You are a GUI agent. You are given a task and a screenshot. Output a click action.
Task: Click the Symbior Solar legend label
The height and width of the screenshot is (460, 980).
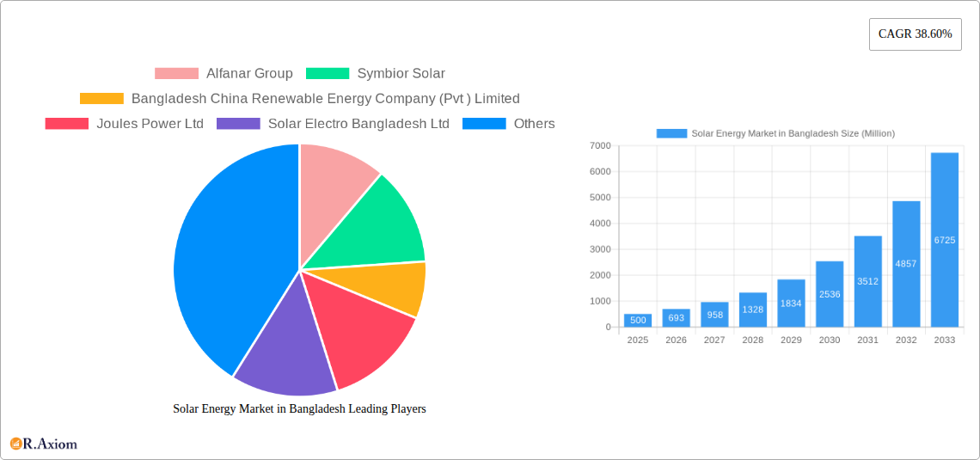pos(401,74)
